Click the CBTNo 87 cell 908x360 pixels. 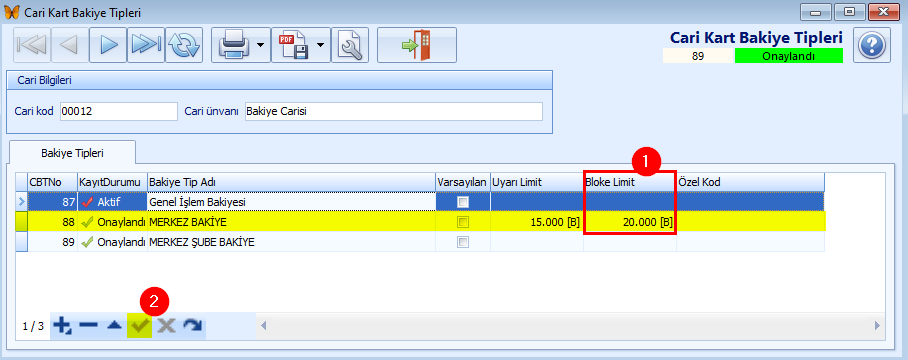pos(53,202)
